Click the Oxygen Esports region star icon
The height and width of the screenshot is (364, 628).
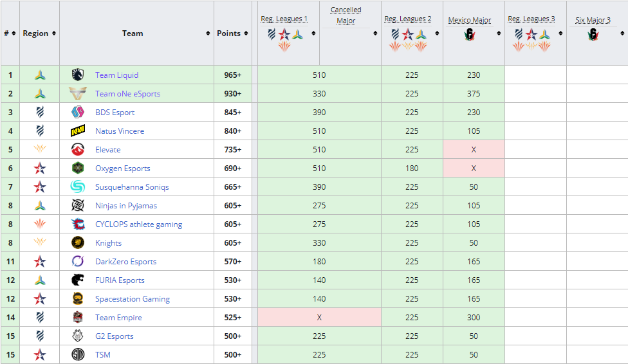pos(40,168)
